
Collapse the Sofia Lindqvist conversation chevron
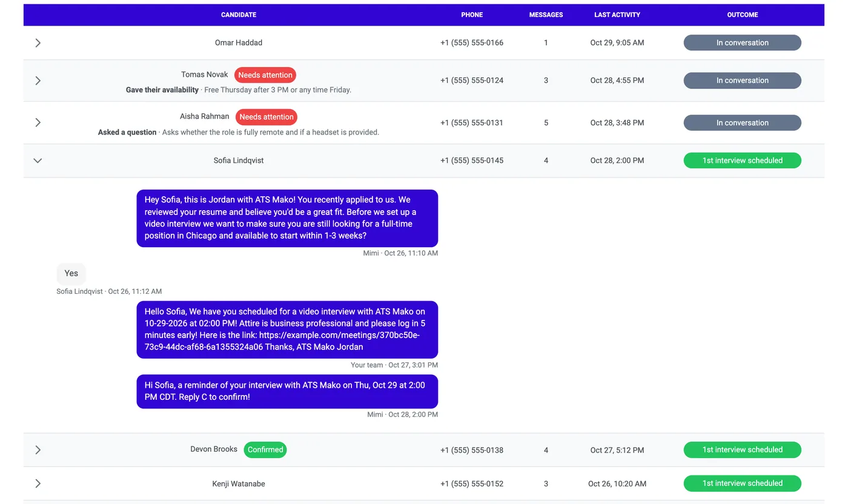38,161
